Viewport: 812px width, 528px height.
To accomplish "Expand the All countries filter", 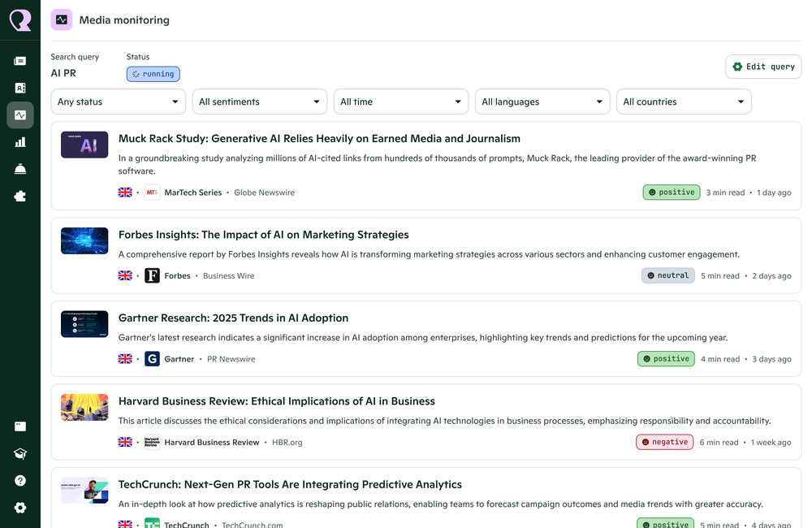I will pos(683,102).
